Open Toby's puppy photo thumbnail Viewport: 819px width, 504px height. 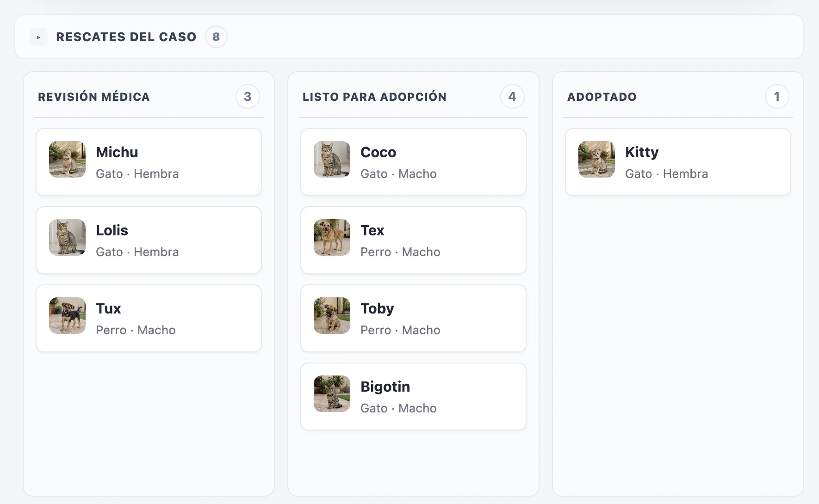(332, 315)
